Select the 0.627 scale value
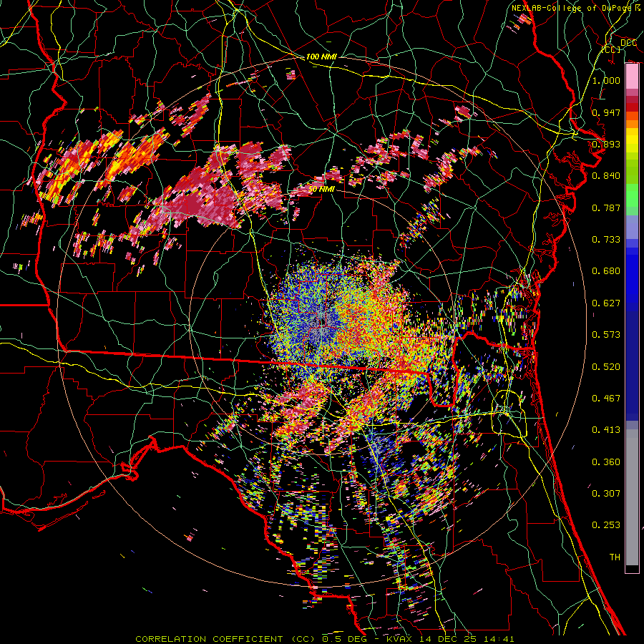Viewport: 644px width, 644px height. [x=606, y=303]
